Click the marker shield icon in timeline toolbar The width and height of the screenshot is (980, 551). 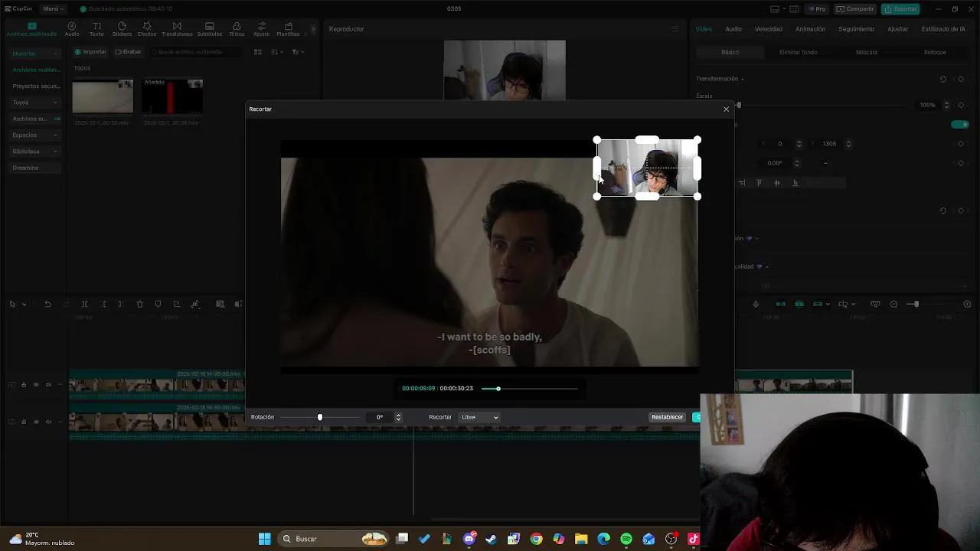click(158, 304)
